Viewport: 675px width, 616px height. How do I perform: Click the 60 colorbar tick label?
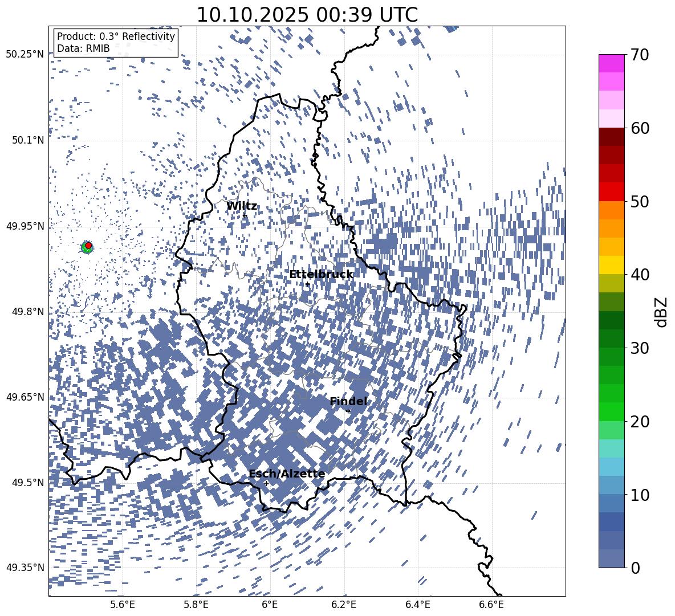(640, 128)
